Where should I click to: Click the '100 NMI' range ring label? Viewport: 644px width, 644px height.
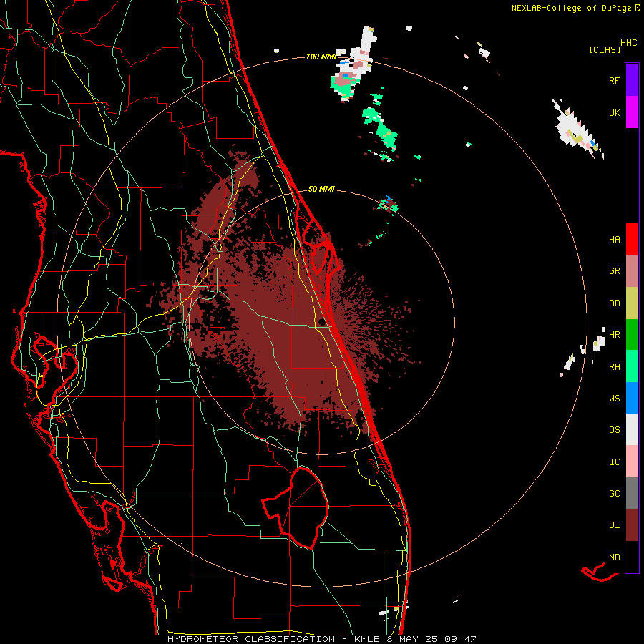click(321, 57)
